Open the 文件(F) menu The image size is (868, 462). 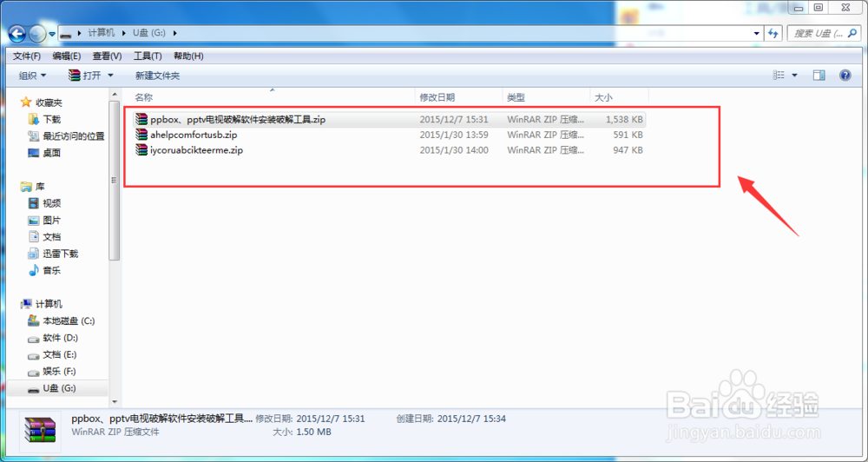coord(27,56)
